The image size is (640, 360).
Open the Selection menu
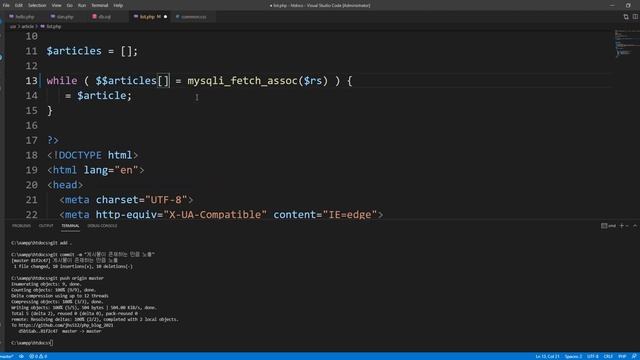(x=37, y=5)
